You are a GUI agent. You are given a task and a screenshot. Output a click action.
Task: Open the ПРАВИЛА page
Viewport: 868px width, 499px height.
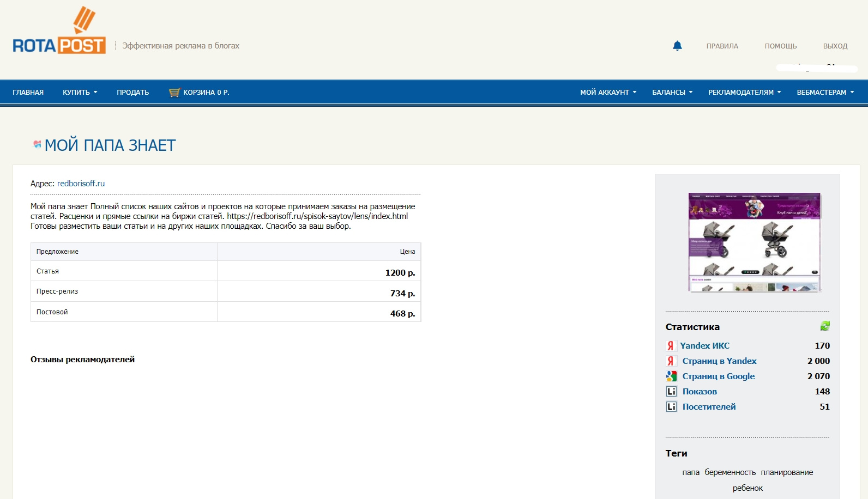point(722,46)
